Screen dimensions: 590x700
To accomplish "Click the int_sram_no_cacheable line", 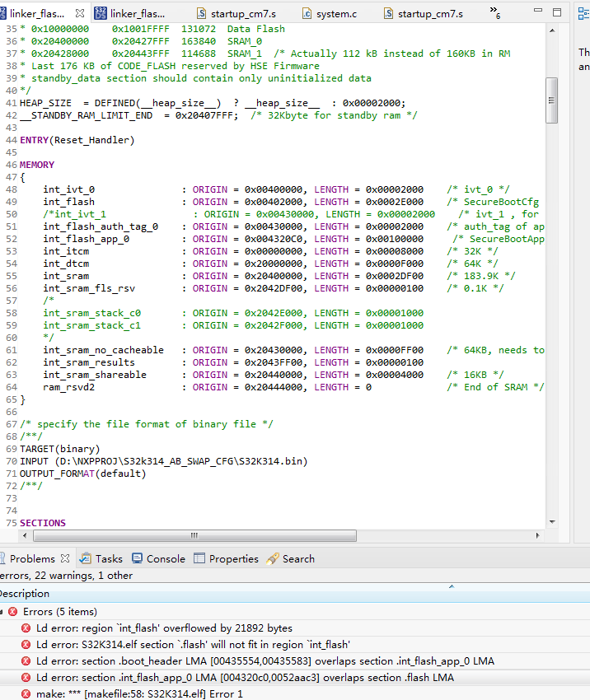I will [x=293, y=350].
